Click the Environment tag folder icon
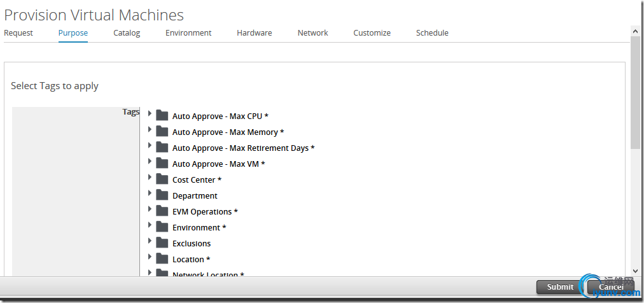Screen dimensions: 644x303 162,227
